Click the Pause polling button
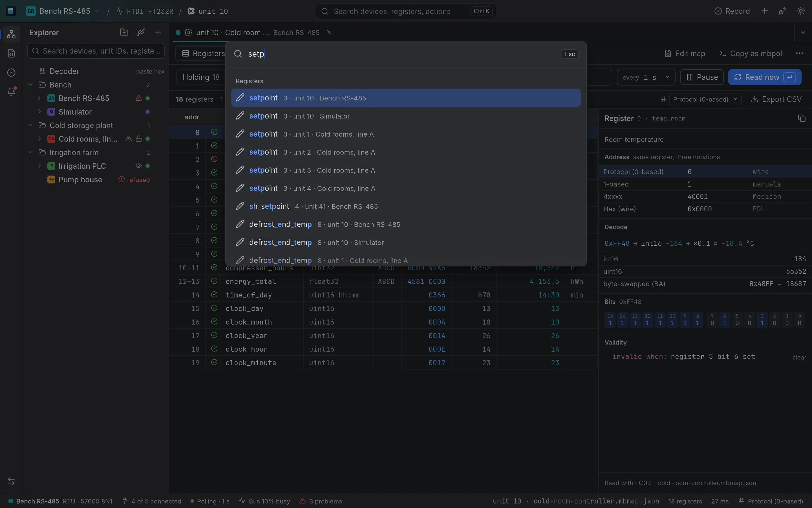812x508 pixels. pos(702,77)
